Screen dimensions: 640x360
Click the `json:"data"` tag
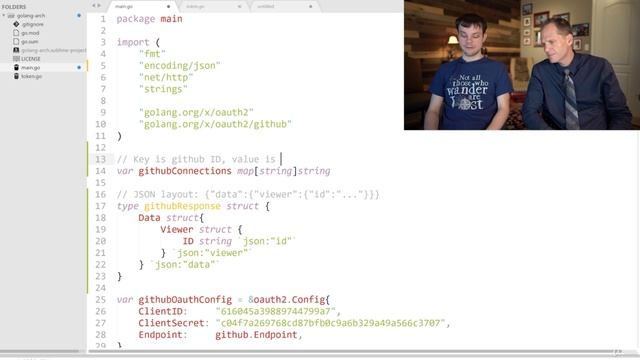(185, 264)
